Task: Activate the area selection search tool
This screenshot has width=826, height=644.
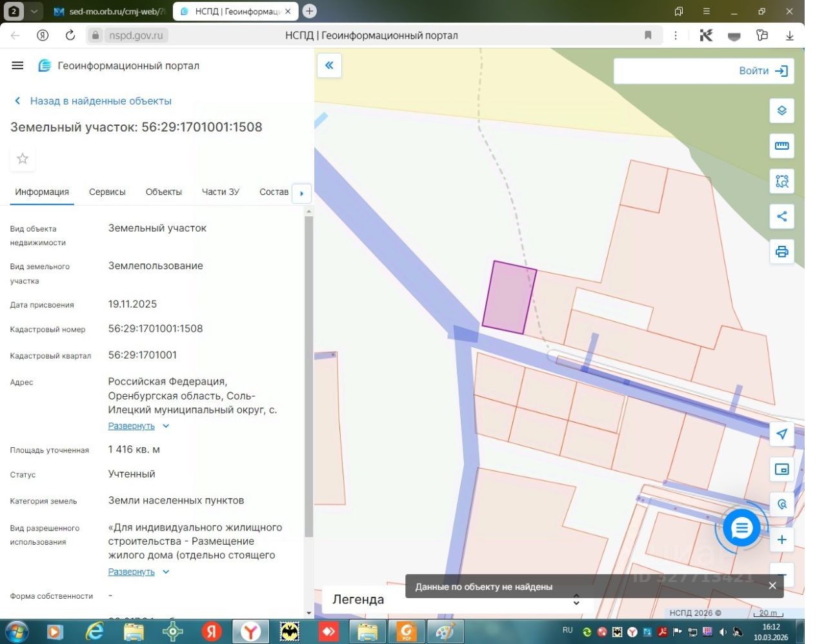Action: pyautogui.click(x=781, y=181)
